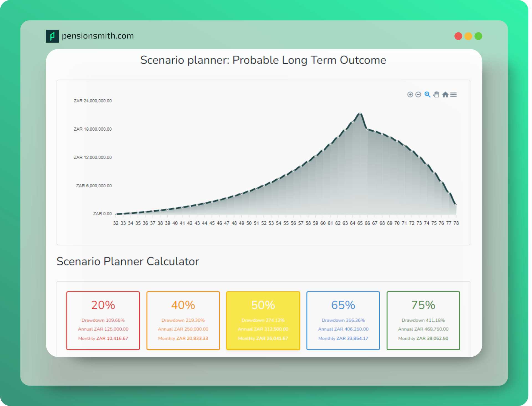Activate the panning hand tool
Viewport: 532px width, 406px height.
click(436, 95)
